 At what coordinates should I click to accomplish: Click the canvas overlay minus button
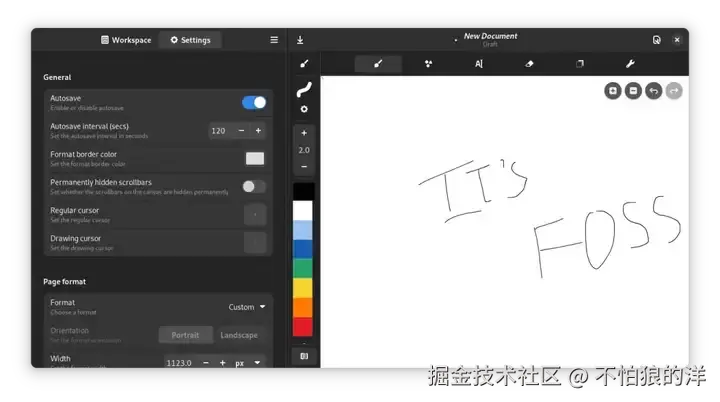coord(633,91)
